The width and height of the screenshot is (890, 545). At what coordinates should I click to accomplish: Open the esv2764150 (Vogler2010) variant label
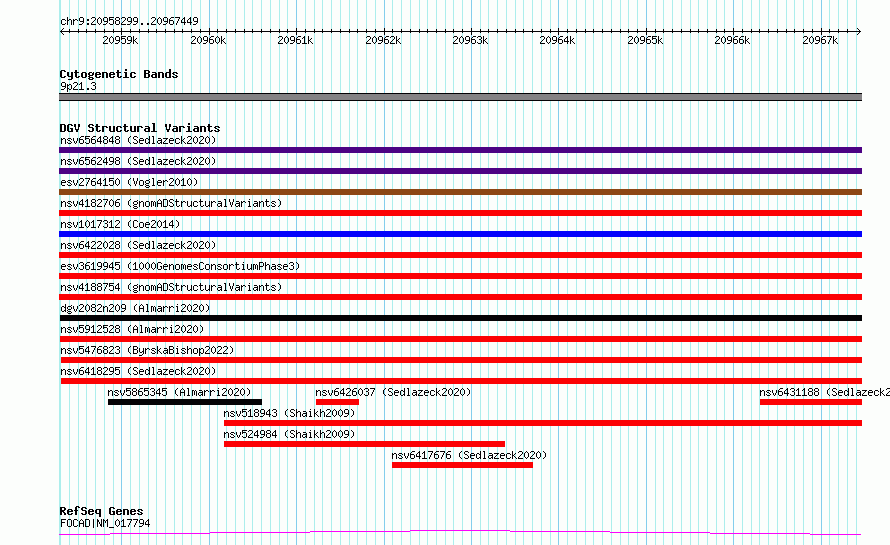(129, 182)
